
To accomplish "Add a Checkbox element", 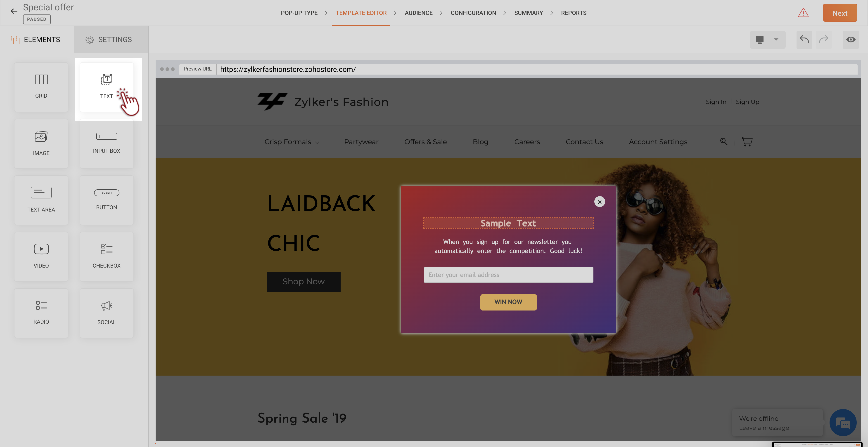I will 107,256.
